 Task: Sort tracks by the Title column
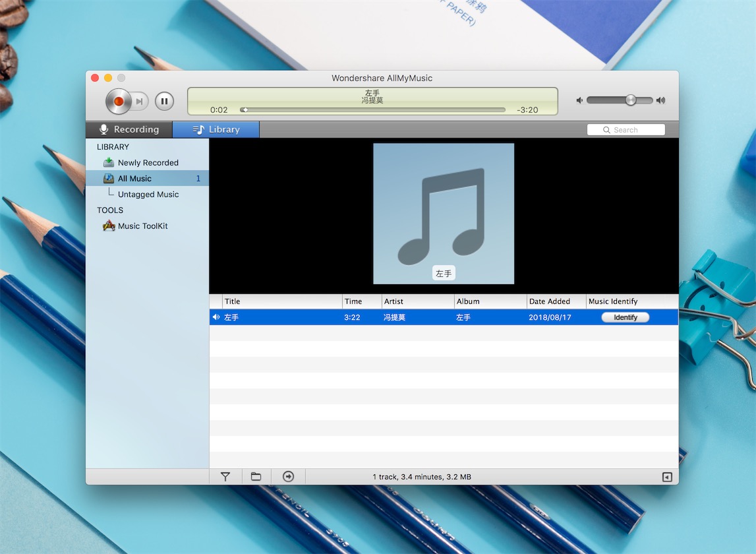click(x=281, y=301)
